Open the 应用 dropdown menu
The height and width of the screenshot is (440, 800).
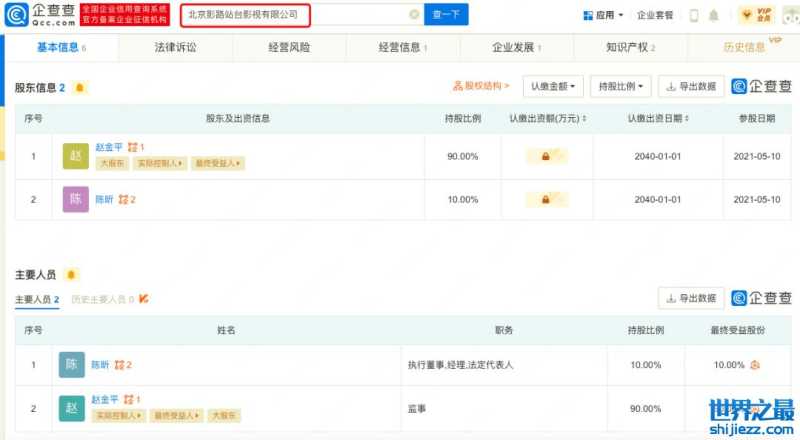603,15
